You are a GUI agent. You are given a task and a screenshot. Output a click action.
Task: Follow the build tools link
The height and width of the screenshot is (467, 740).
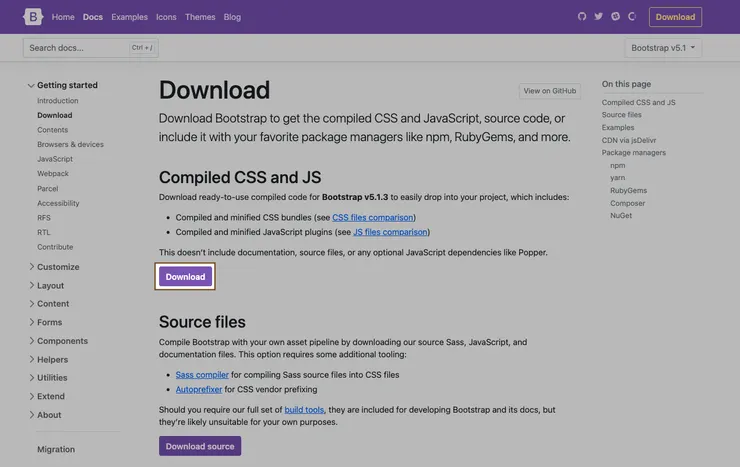[x=304, y=409]
